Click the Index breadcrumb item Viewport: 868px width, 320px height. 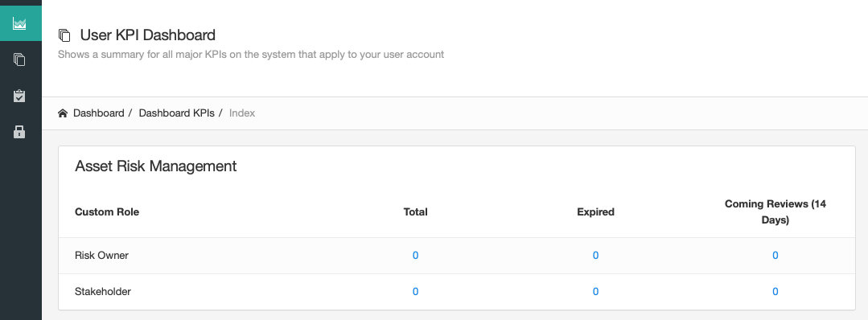pyautogui.click(x=242, y=113)
